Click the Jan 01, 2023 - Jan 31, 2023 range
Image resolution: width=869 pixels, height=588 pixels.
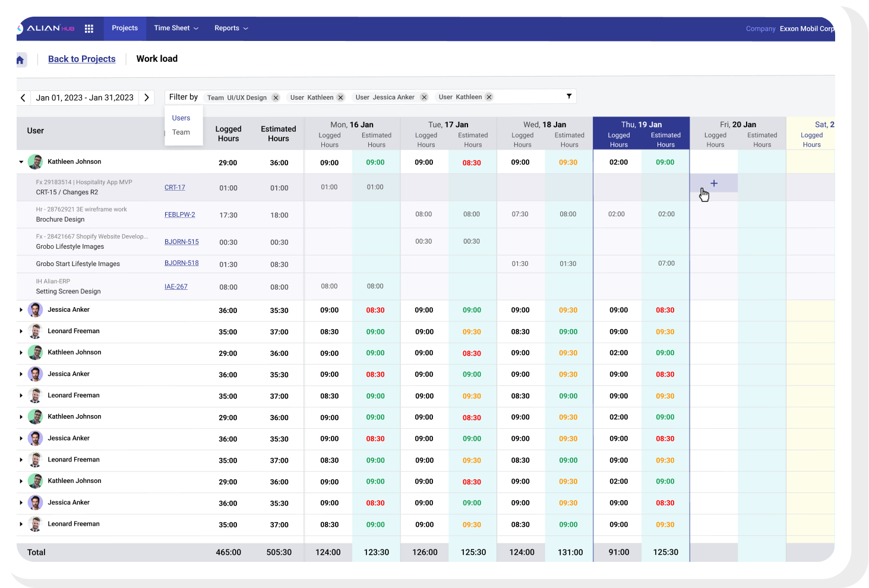coord(85,97)
